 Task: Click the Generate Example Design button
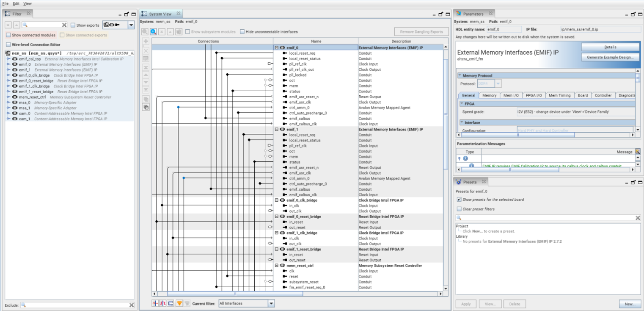(610, 57)
